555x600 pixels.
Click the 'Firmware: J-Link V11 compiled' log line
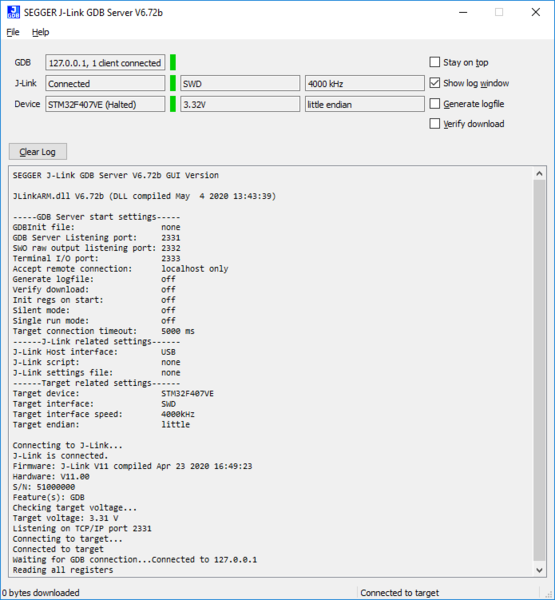tap(132, 466)
